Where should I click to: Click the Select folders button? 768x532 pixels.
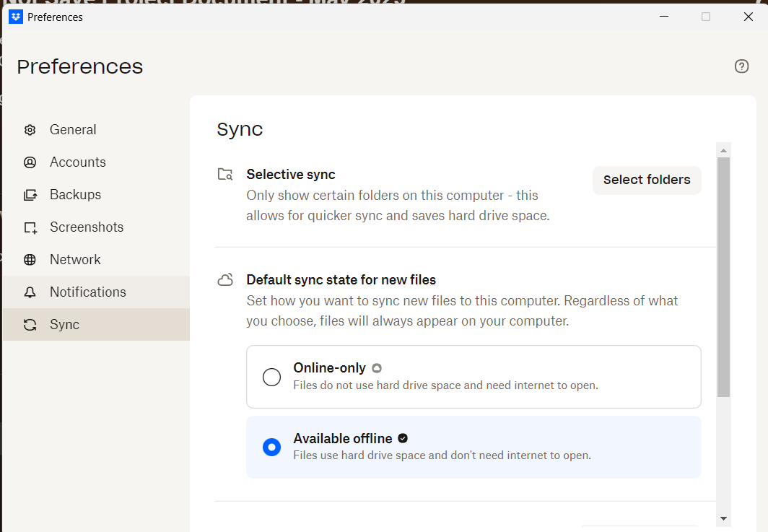[647, 180]
